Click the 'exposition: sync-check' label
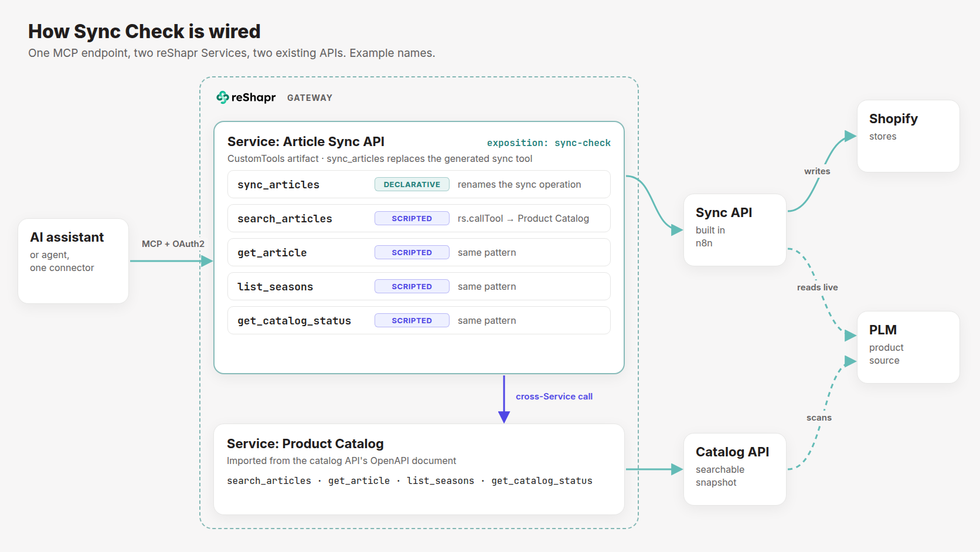This screenshot has width=980, height=552. click(x=549, y=143)
